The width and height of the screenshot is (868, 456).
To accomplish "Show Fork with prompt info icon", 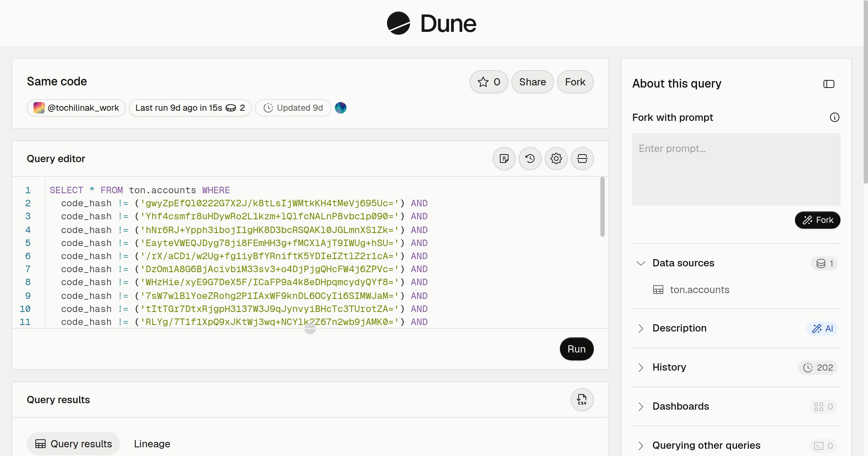I will pyautogui.click(x=835, y=117).
